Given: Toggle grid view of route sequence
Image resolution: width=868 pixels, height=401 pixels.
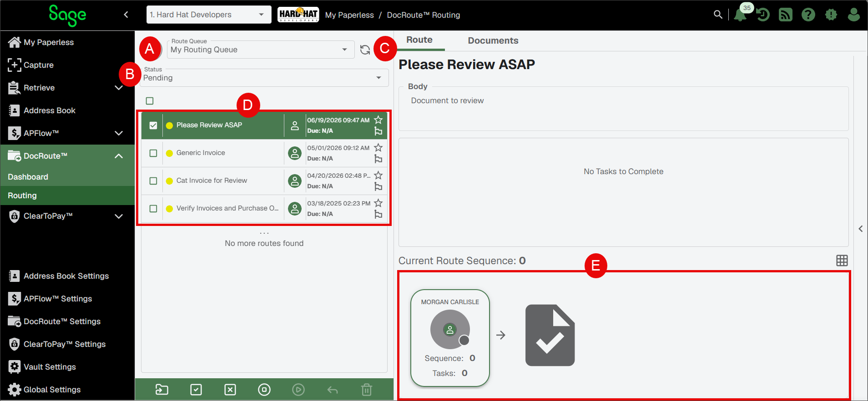Looking at the screenshot, I should [842, 261].
